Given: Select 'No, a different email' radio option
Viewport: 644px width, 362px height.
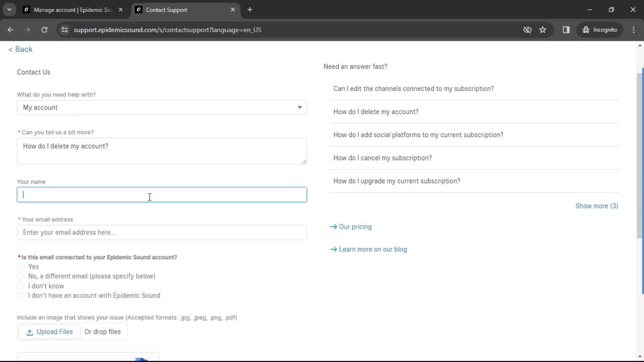Looking at the screenshot, I should click(21, 277).
